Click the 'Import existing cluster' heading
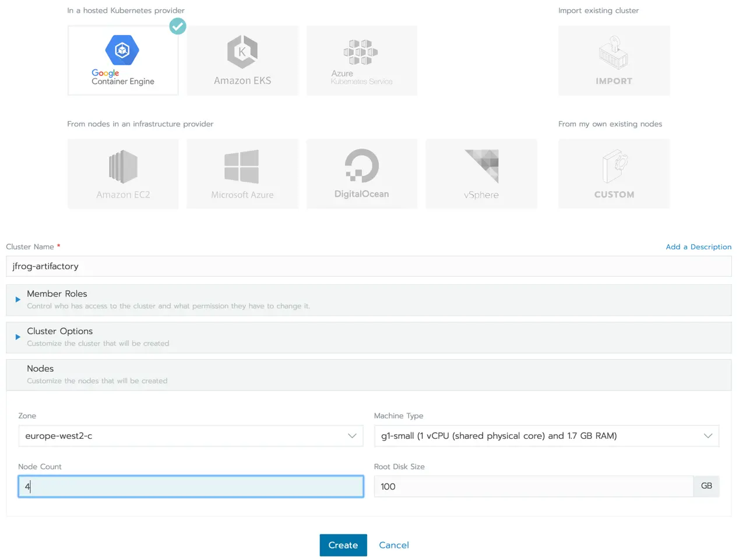The width and height of the screenshot is (739, 560). tap(599, 10)
